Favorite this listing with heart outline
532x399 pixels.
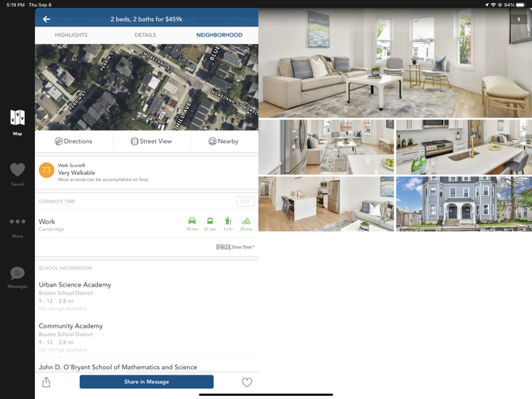(247, 382)
